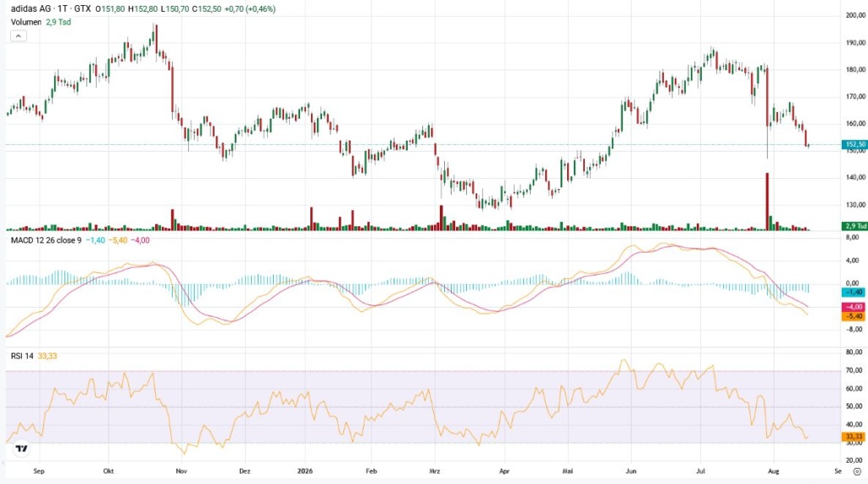Click open value O151,80 in header
The height and width of the screenshot is (484, 868).
coord(109,8)
